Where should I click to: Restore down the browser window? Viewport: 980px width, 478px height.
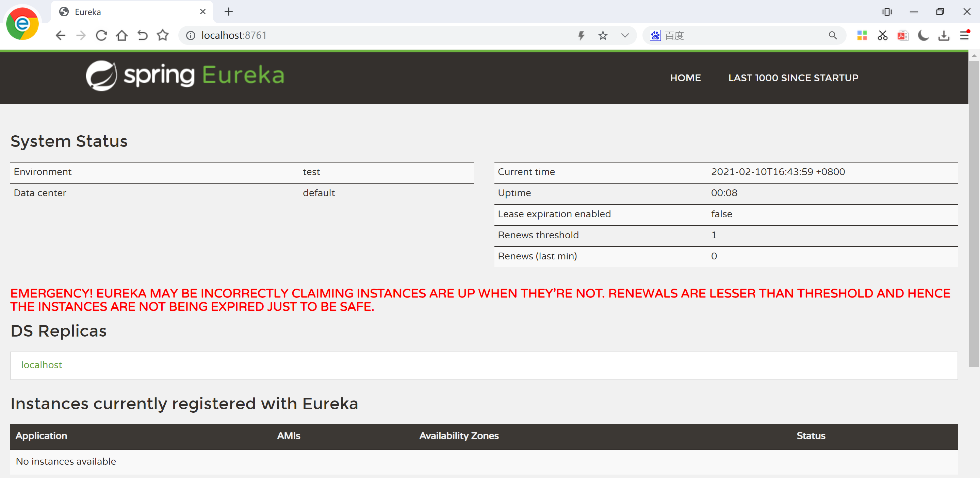point(940,12)
